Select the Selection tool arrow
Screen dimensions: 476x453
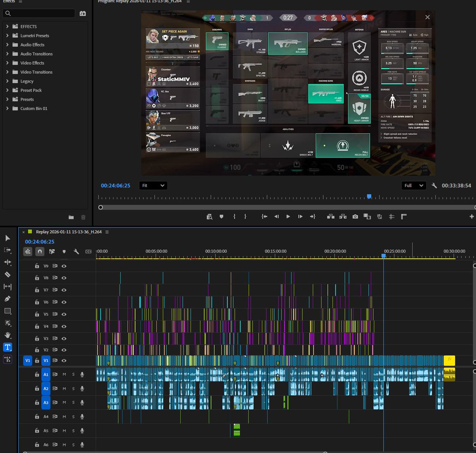(x=8, y=238)
